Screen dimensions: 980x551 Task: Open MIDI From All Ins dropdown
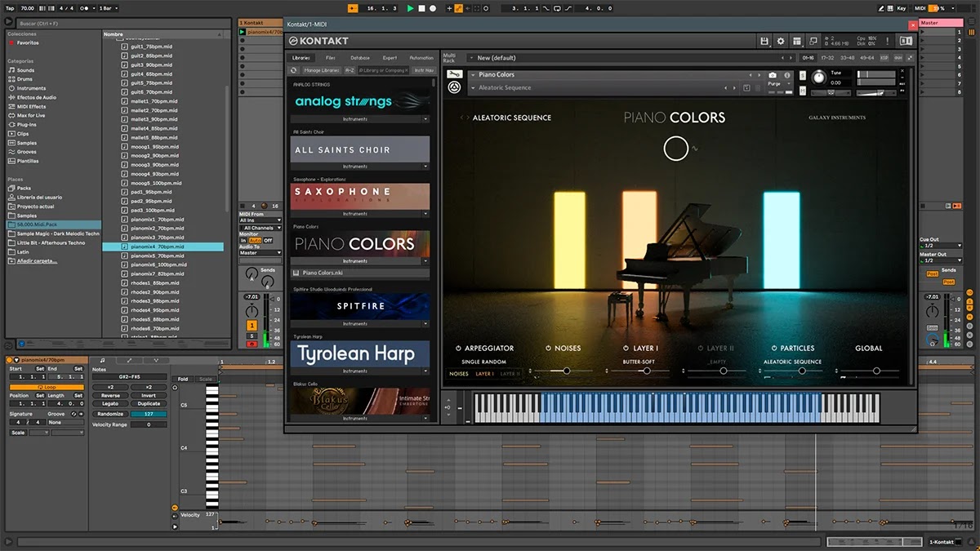(261, 220)
